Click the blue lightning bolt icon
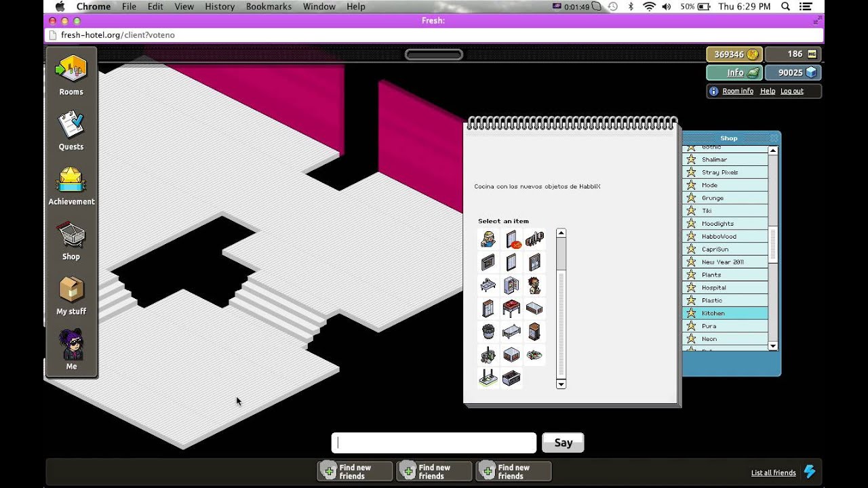The width and height of the screenshot is (868, 488). (810, 471)
